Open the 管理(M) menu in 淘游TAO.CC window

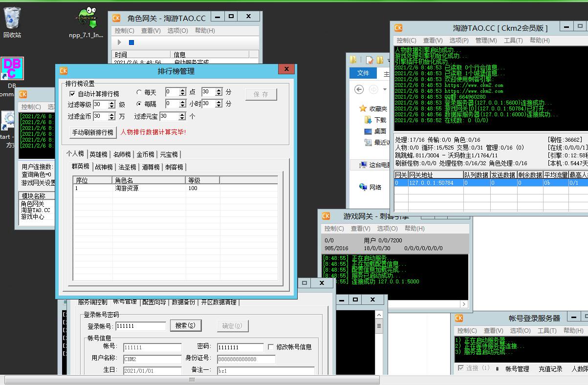pos(485,41)
